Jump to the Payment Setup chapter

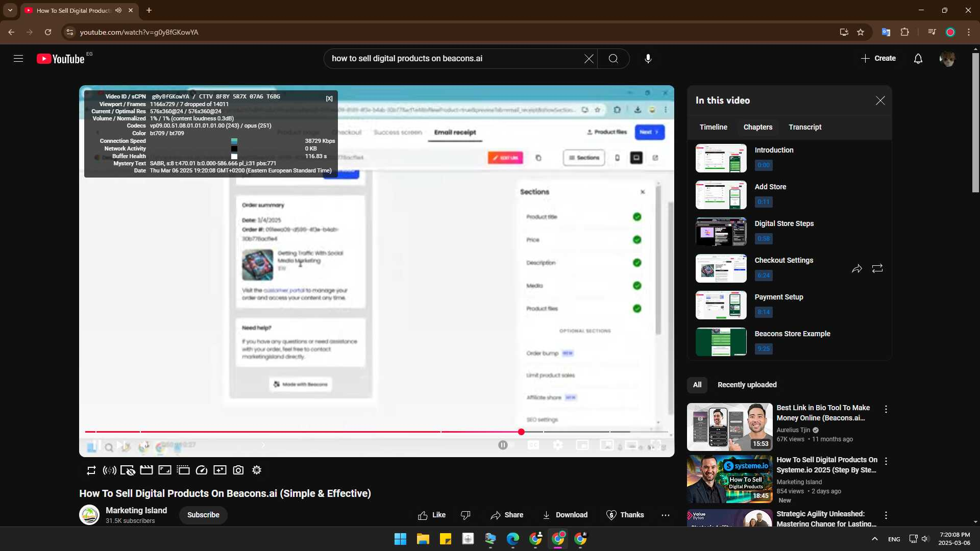pos(789,305)
